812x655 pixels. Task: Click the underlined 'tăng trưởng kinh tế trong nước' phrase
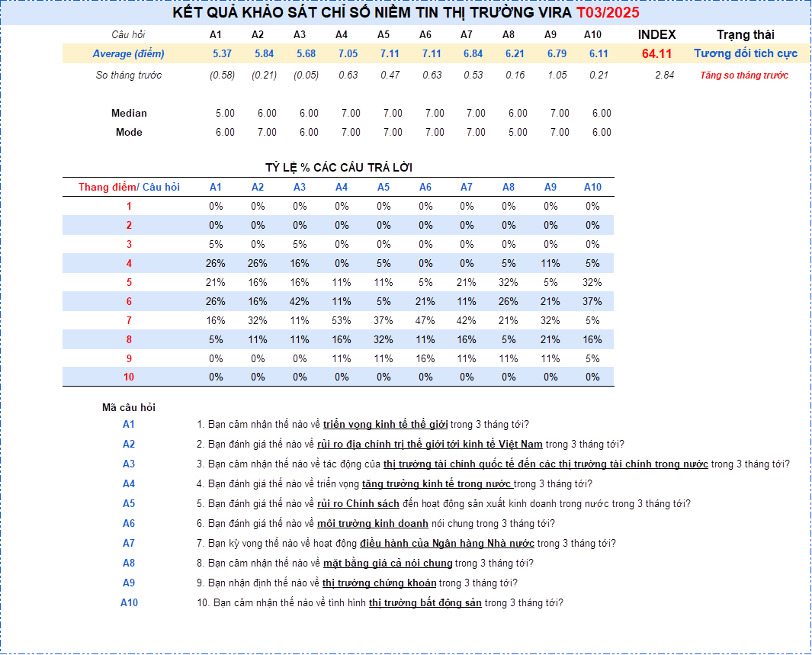[x=438, y=485]
